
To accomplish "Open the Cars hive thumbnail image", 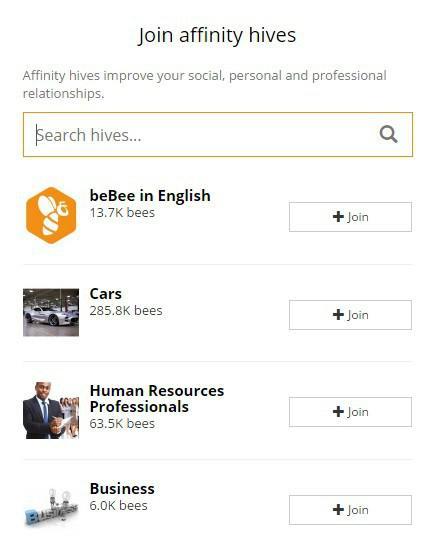I will coord(51,312).
